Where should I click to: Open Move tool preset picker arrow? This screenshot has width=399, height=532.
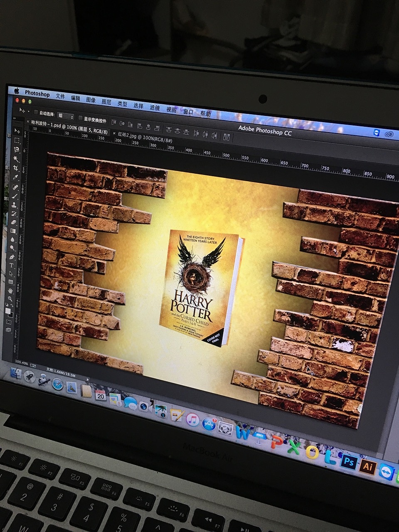click(x=28, y=111)
